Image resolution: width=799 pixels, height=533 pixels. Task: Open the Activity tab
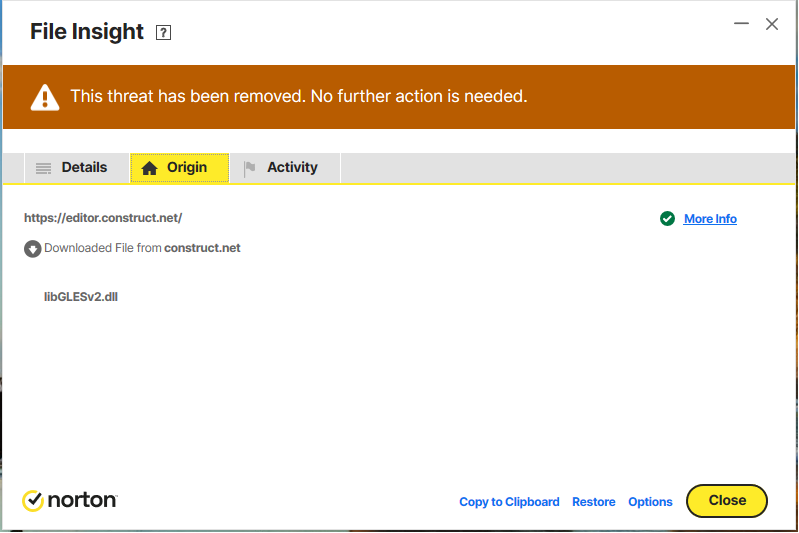(285, 168)
